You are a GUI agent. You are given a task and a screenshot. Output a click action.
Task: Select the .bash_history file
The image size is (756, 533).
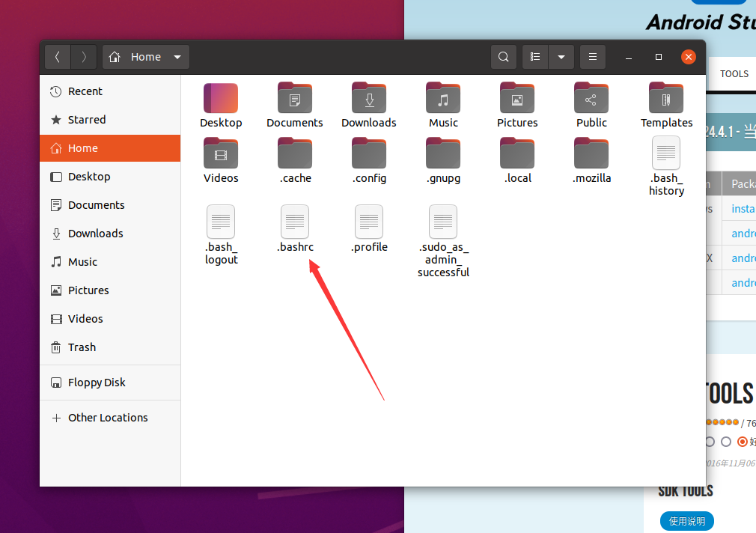pyautogui.click(x=666, y=153)
